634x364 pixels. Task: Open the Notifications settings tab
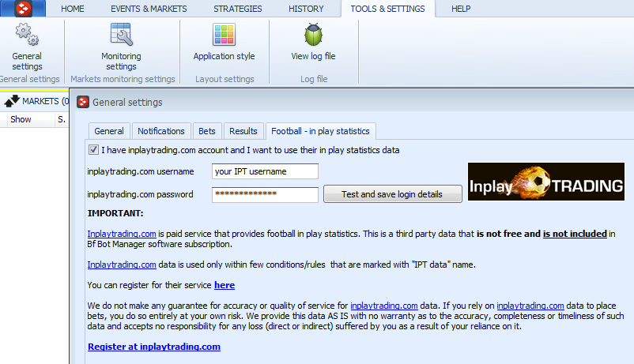(161, 131)
